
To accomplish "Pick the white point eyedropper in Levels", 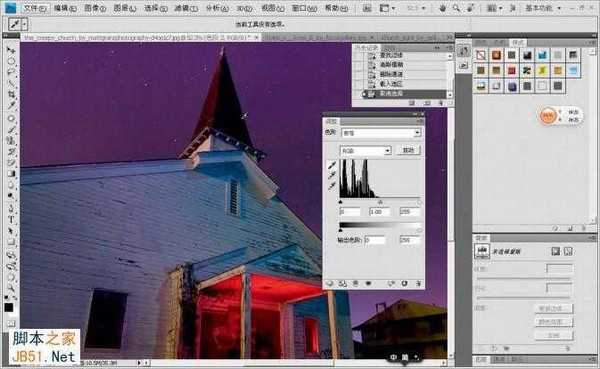I will 331,187.
